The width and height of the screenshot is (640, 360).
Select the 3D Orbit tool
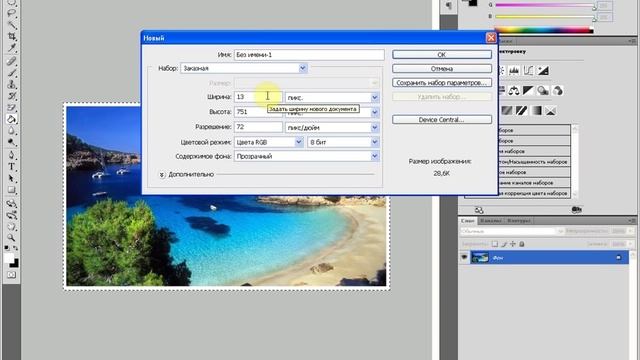pos(11,215)
